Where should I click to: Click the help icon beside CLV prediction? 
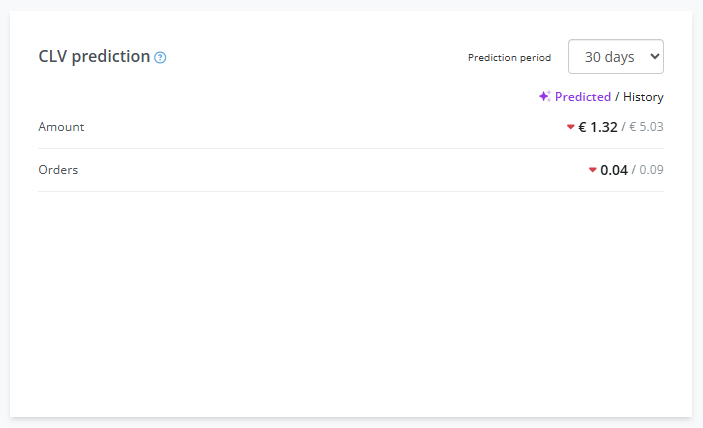161,57
